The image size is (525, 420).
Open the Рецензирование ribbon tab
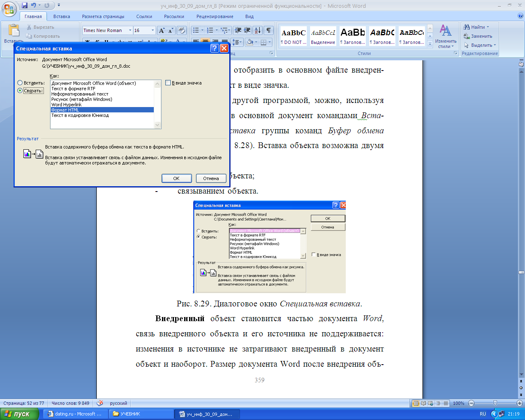215,16
